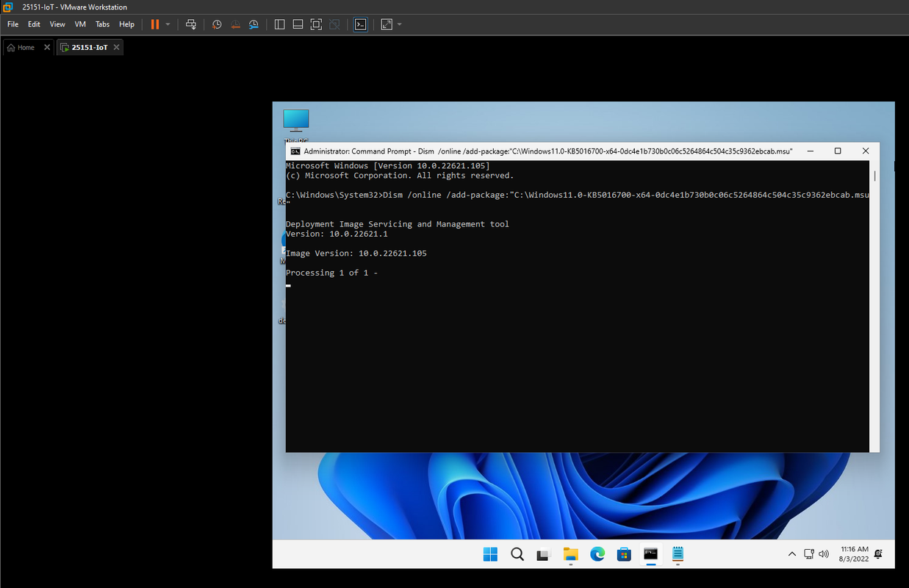
Task: Open taskbar Search
Action: click(x=517, y=554)
